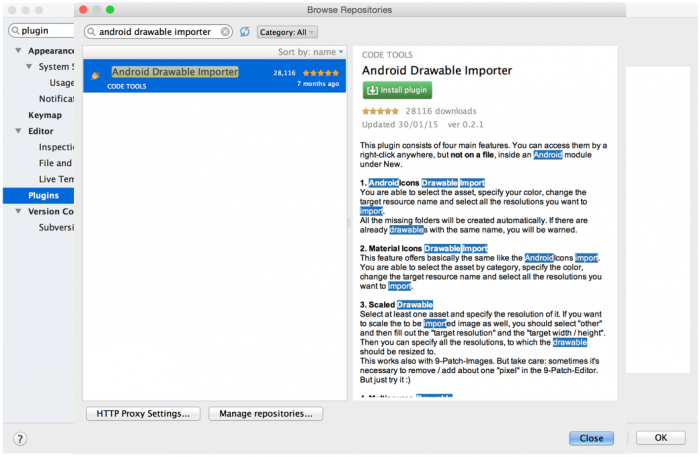Click the 28116 downloads text
This screenshot has height=457, width=700.
coord(441,111)
